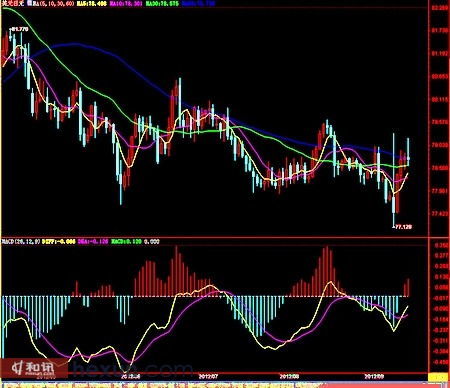Click the Hexun logo watermark
The height and width of the screenshot is (388, 450).
[x=33, y=369]
